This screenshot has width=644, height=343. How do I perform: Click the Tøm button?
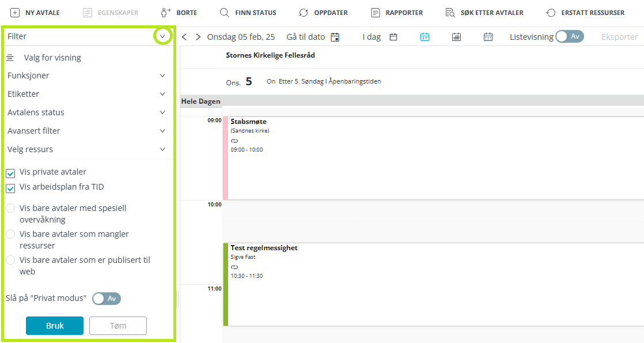(x=118, y=326)
